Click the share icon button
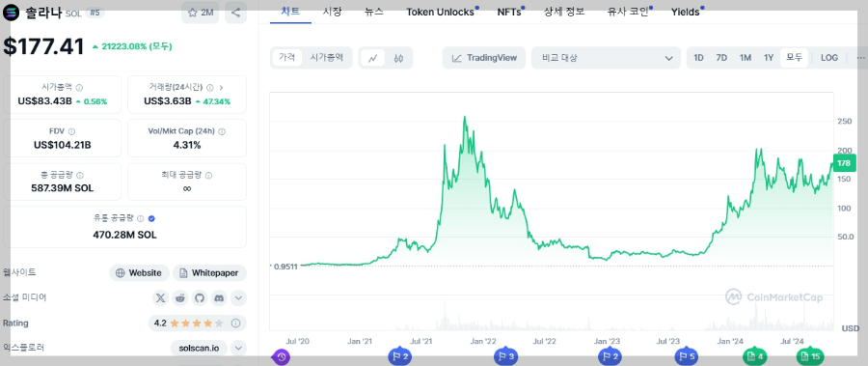The height and width of the screenshot is (366, 868). [236, 13]
